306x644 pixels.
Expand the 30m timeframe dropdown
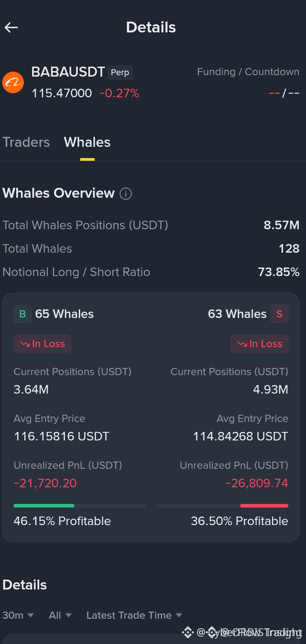coord(18,615)
